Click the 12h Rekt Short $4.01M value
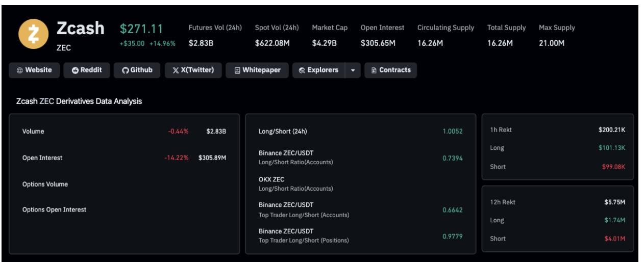The image size is (644, 262). coord(614,239)
